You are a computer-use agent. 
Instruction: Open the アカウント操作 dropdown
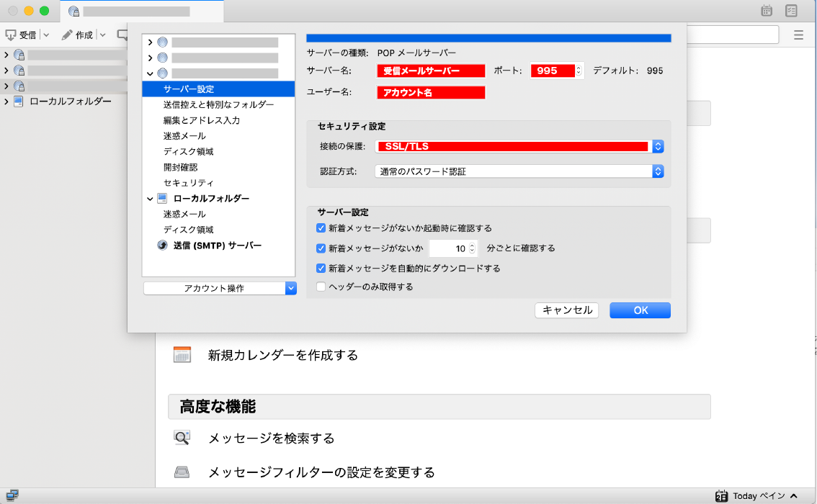click(219, 288)
